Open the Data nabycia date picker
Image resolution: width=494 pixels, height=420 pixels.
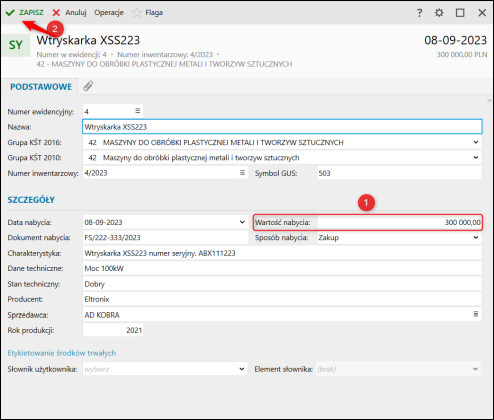coord(242,222)
